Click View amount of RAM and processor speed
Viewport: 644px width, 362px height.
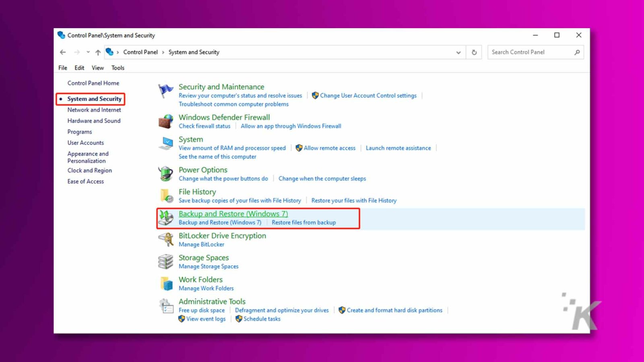pyautogui.click(x=232, y=148)
